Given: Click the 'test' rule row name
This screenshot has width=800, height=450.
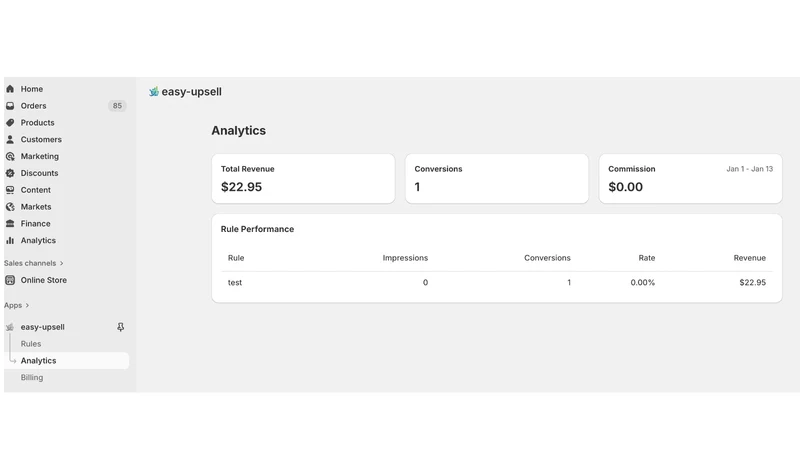Looking at the screenshot, I should [235, 283].
